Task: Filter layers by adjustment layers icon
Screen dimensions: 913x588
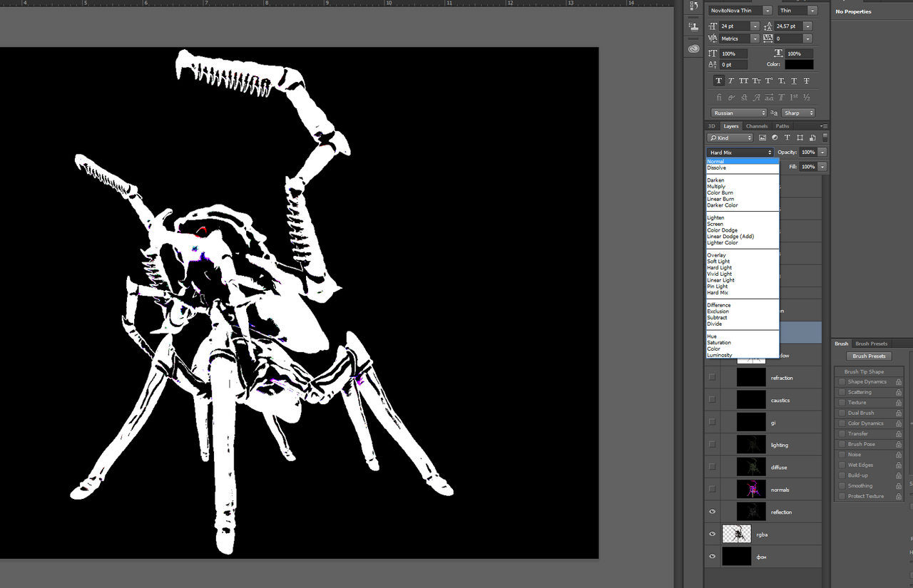Action: point(775,138)
